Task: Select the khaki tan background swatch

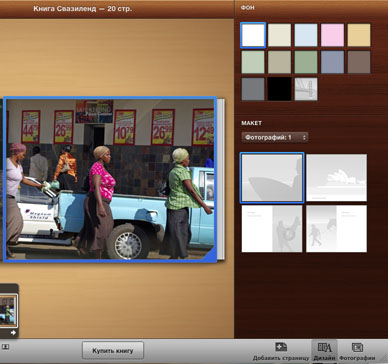Action: click(279, 62)
